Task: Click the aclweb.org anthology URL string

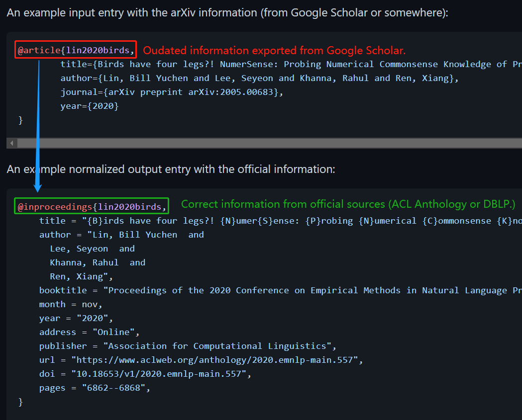Action: coord(217,360)
